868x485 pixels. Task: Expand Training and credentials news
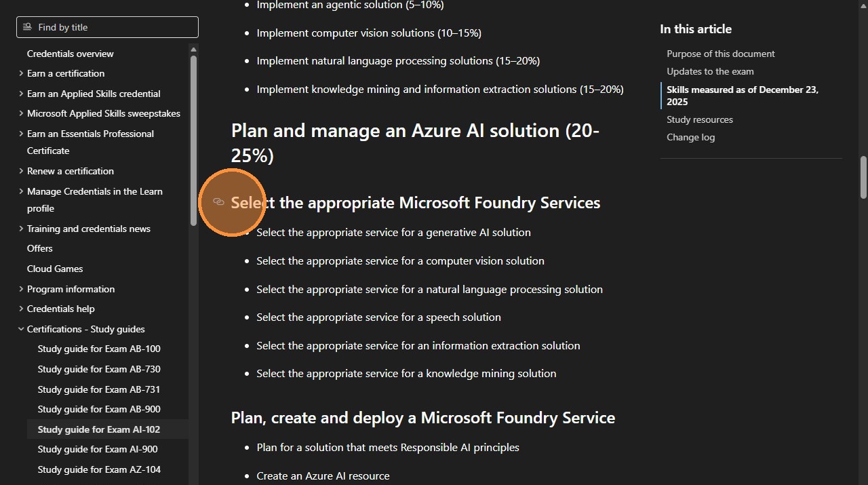tap(21, 229)
